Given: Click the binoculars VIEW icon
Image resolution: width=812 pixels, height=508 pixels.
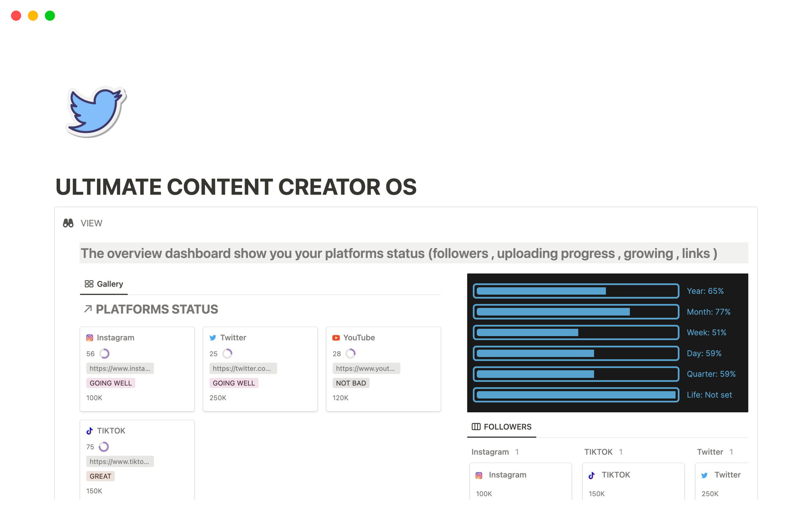Looking at the screenshot, I should (x=69, y=223).
